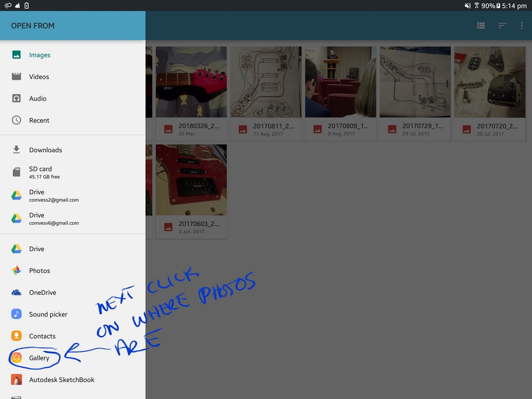Open the Videos category

pyautogui.click(x=39, y=77)
